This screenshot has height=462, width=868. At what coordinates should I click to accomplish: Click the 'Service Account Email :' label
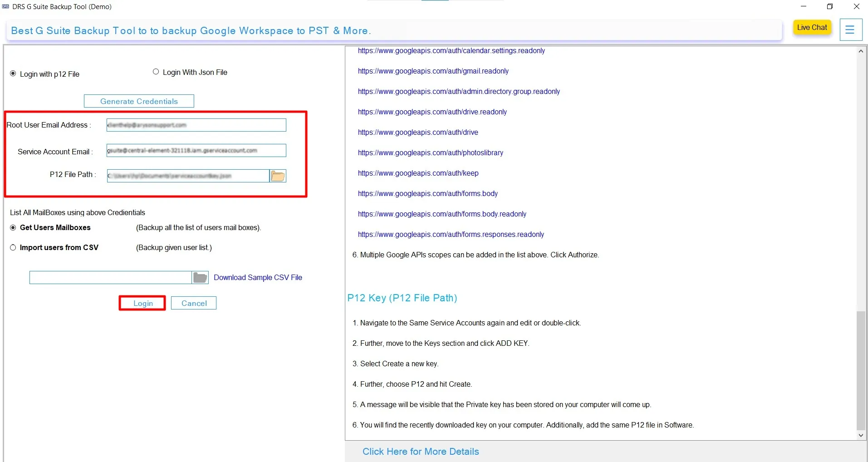[55, 152]
